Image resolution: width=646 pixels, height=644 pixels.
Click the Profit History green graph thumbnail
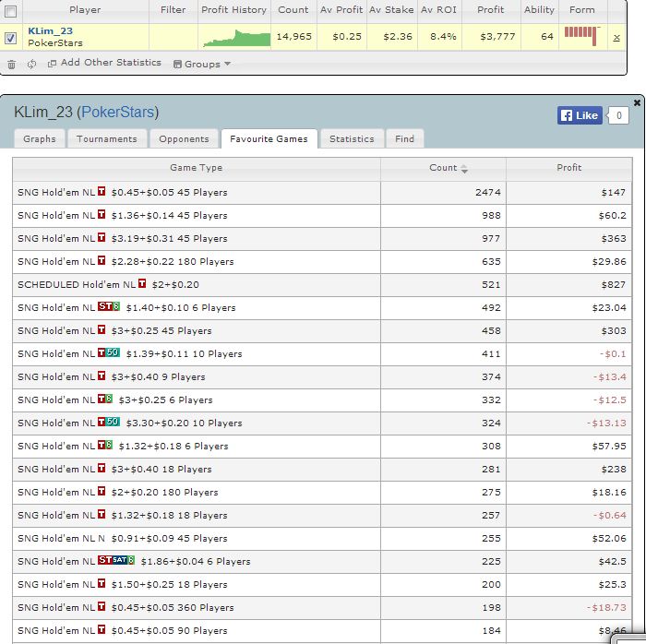[236, 38]
